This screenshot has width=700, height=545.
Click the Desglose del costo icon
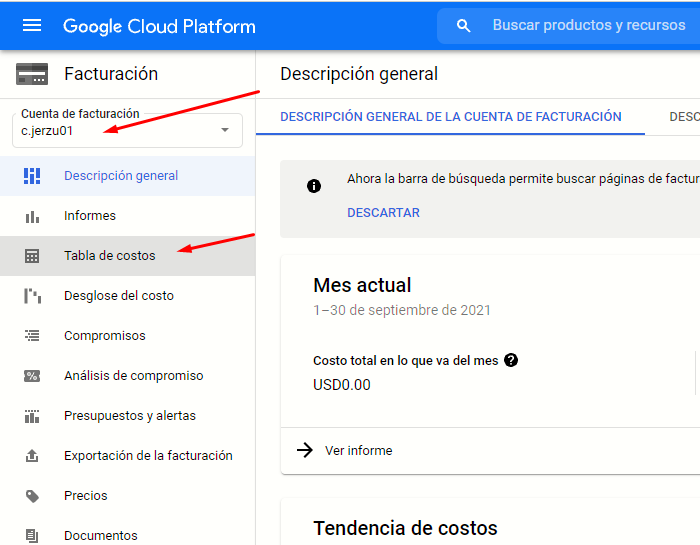pyautogui.click(x=32, y=296)
